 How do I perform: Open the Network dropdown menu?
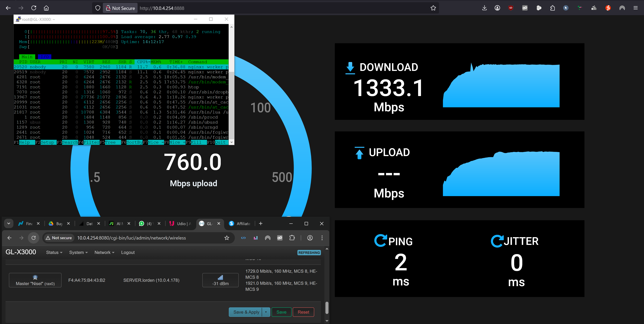[x=104, y=253]
